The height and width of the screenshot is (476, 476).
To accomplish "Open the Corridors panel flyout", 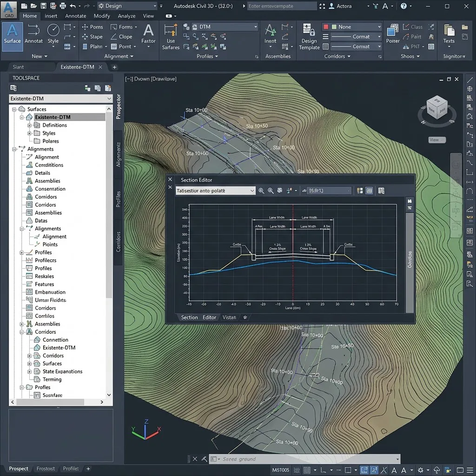I will tap(337, 56).
